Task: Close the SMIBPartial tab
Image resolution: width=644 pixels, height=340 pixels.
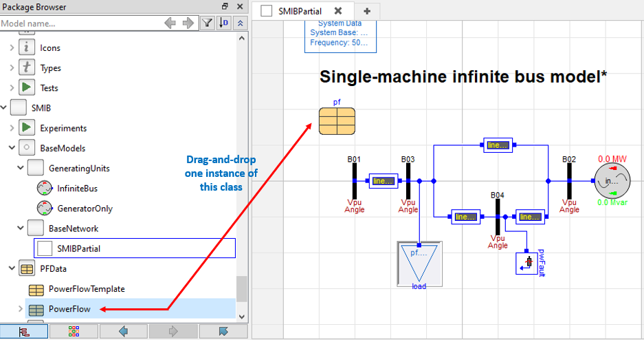Action: (337, 11)
